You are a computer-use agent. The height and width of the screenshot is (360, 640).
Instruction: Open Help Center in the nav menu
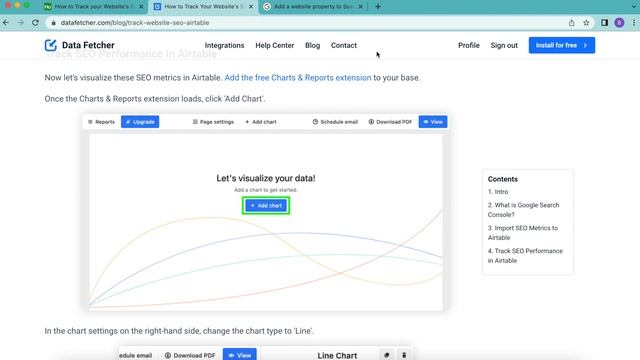[275, 45]
